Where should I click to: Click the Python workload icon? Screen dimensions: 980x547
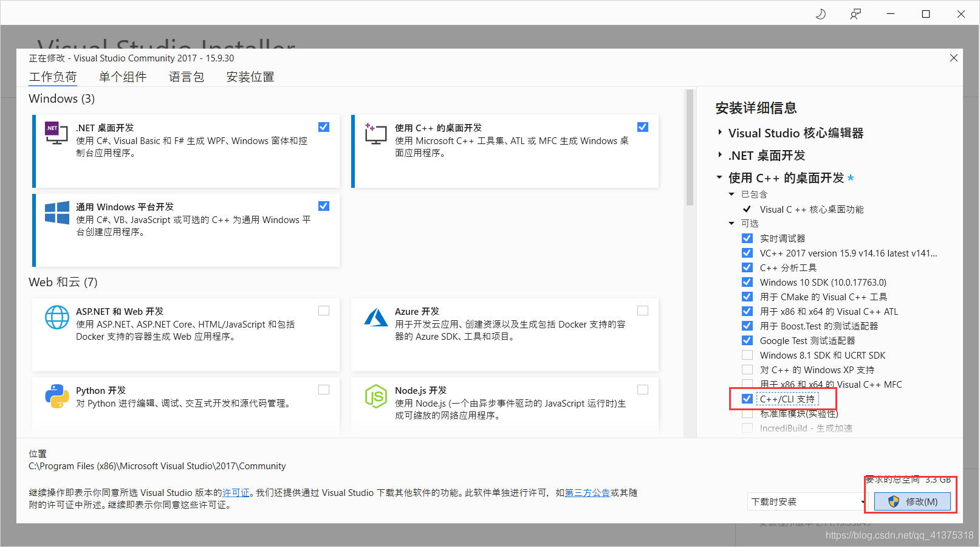point(57,396)
